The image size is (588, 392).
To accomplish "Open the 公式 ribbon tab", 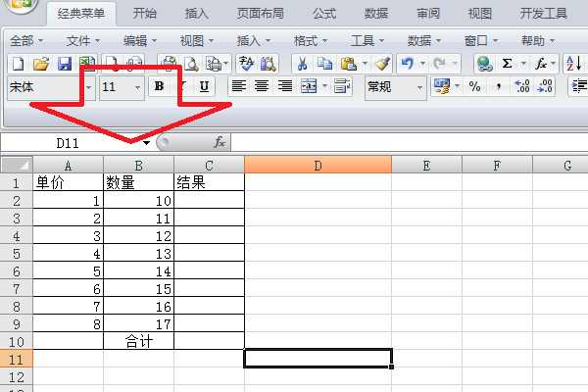I will pos(324,14).
